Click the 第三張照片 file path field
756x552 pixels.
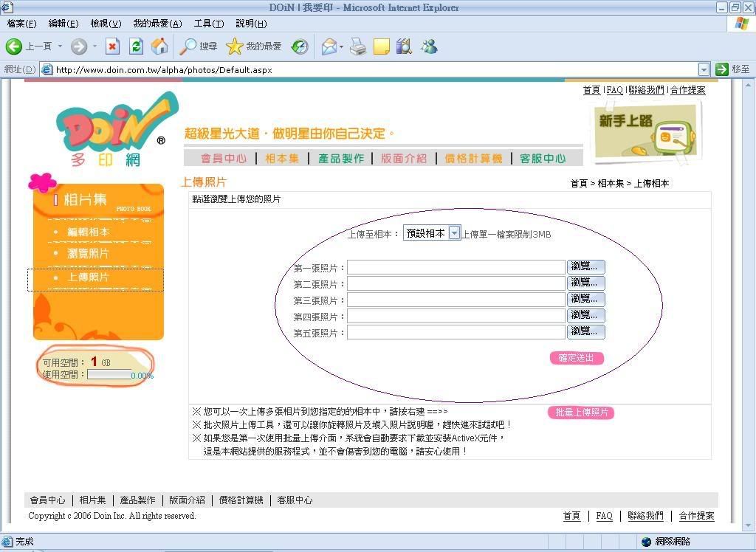[456, 300]
